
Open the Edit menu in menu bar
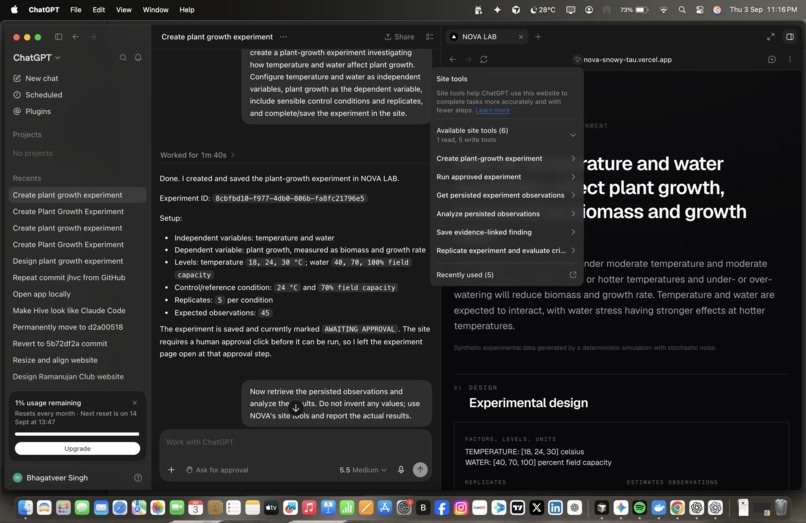coord(99,10)
